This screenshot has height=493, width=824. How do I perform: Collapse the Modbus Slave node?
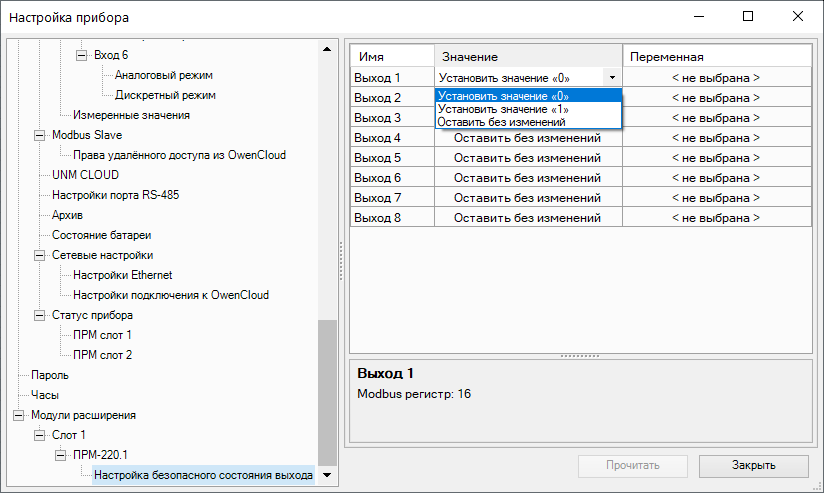point(40,135)
